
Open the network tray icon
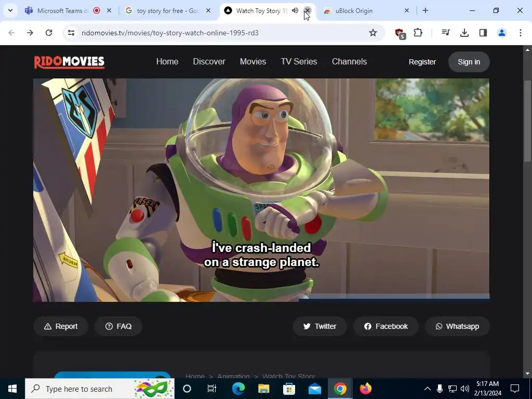(453, 389)
